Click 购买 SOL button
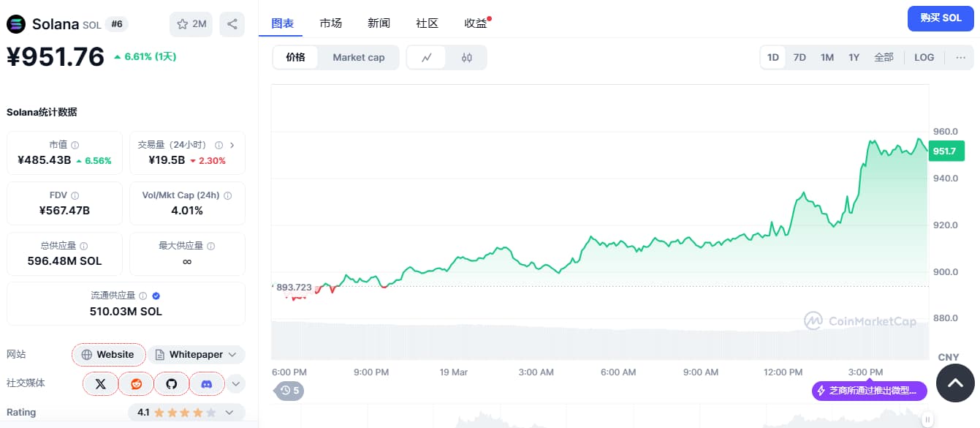Viewport: 980px width, 428px height. (941, 18)
